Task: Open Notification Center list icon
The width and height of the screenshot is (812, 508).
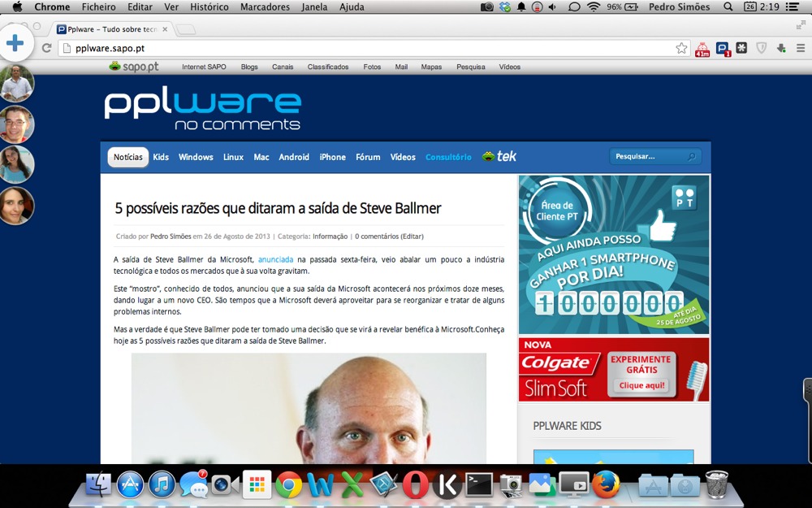Action: (792, 7)
